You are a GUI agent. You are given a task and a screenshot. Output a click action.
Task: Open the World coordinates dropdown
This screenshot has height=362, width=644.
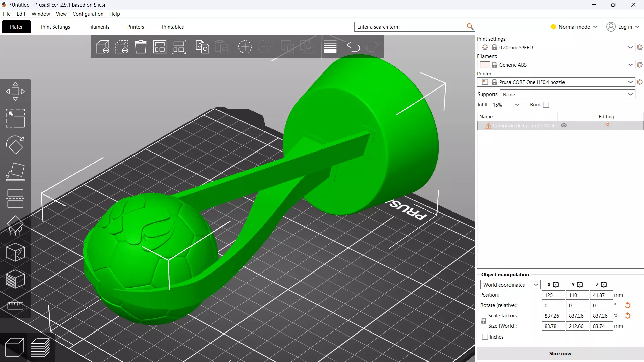pos(510,285)
